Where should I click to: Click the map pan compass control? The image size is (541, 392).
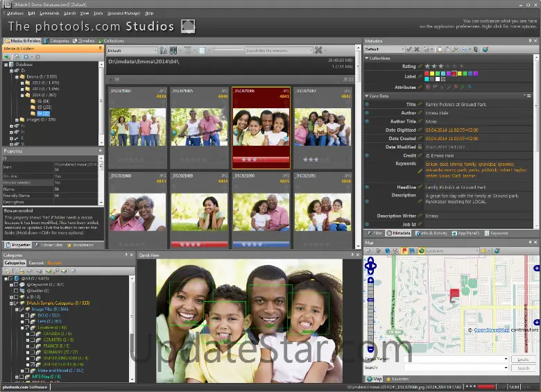click(x=371, y=265)
